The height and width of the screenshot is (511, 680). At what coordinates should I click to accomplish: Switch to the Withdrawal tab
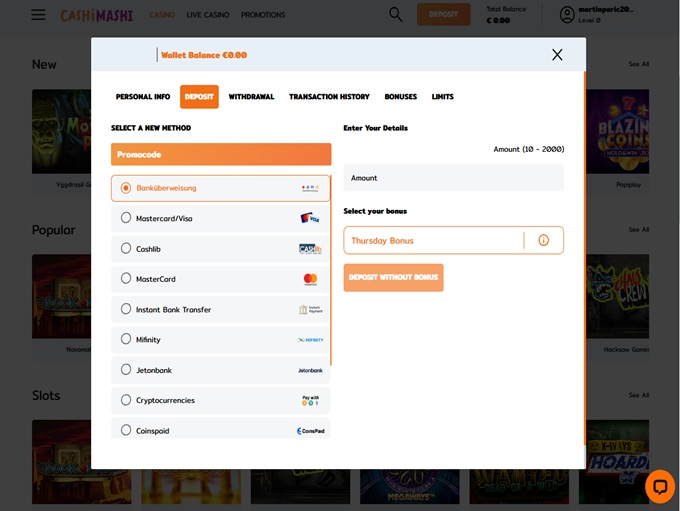(251, 97)
